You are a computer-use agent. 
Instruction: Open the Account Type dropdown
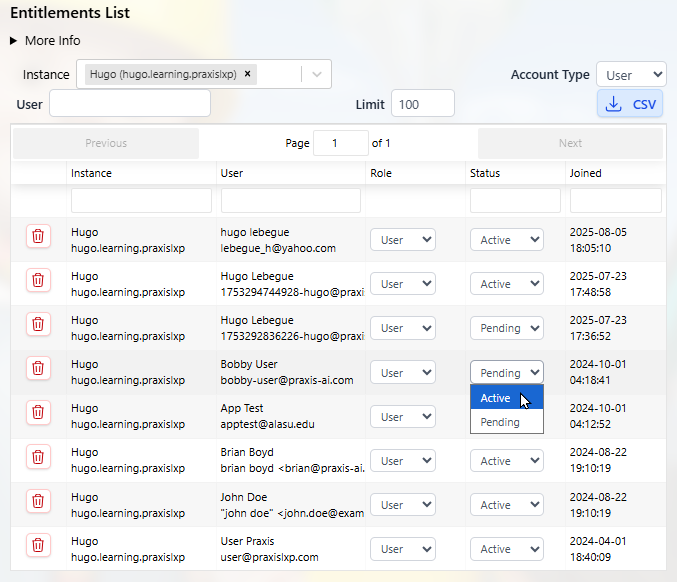(631, 75)
